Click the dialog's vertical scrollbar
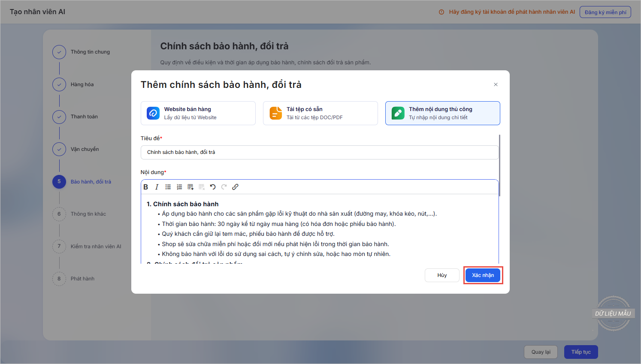The width and height of the screenshot is (641, 364). tap(500, 165)
